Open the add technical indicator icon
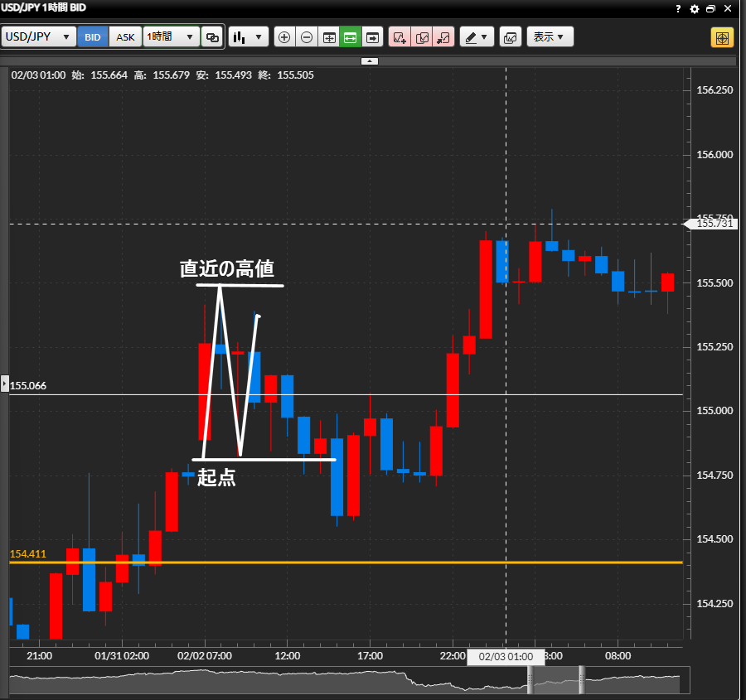 point(400,37)
